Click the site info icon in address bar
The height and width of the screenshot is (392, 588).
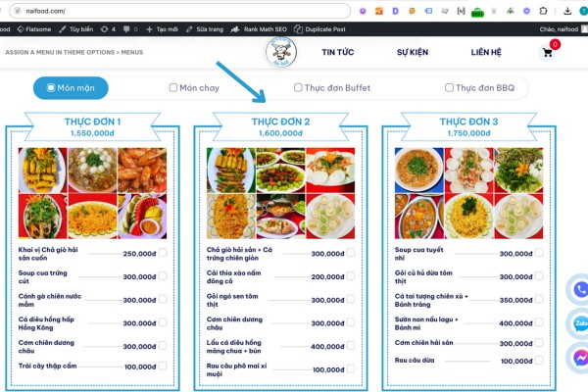(x=18, y=11)
